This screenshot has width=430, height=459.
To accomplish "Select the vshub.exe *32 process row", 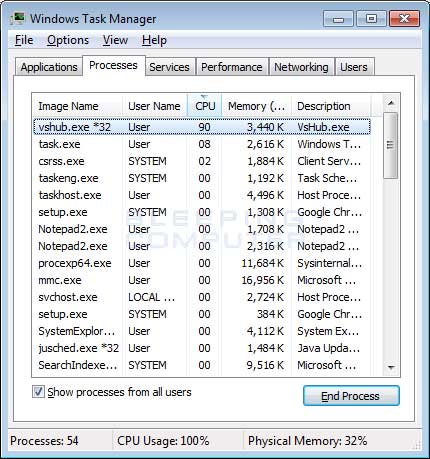I will pyautogui.click(x=202, y=127).
